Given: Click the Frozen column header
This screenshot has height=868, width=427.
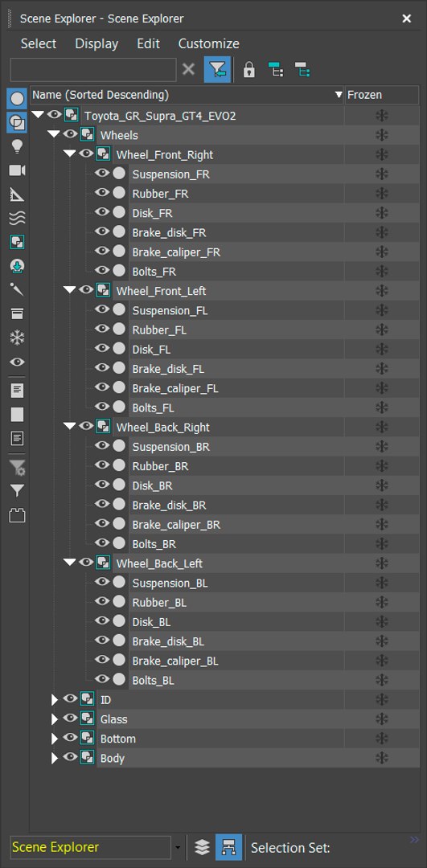Looking at the screenshot, I should [x=382, y=95].
